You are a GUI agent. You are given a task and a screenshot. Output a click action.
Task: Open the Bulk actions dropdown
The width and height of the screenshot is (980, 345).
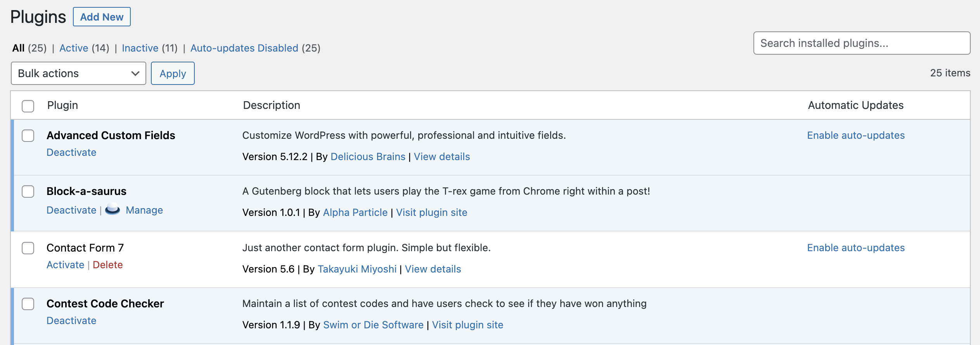pyautogui.click(x=78, y=73)
